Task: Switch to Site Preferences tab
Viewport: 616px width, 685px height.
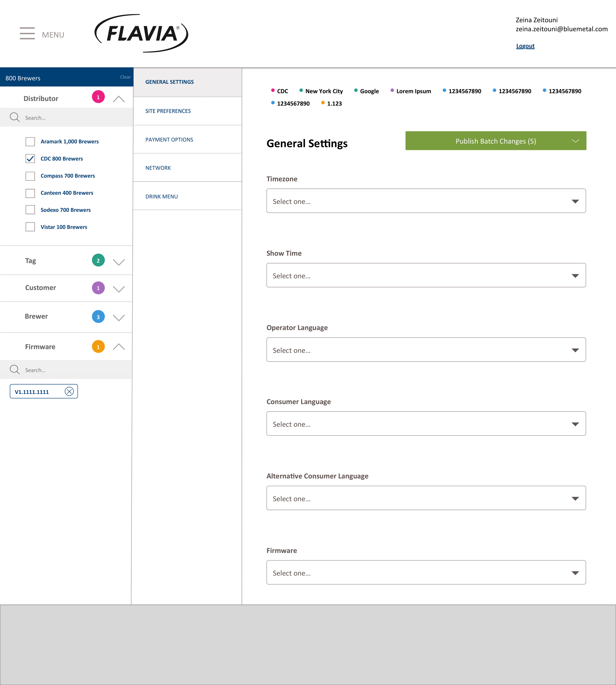Action: (168, 111)
